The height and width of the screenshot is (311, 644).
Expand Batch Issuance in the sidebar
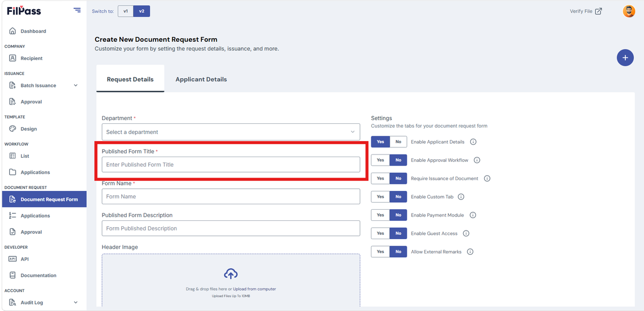pyautogui.click(x=75, y=85)
